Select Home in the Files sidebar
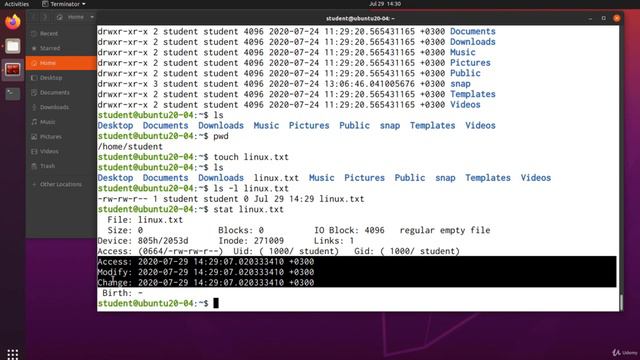Viewport: 640px width, 360px height. point(61,63)
